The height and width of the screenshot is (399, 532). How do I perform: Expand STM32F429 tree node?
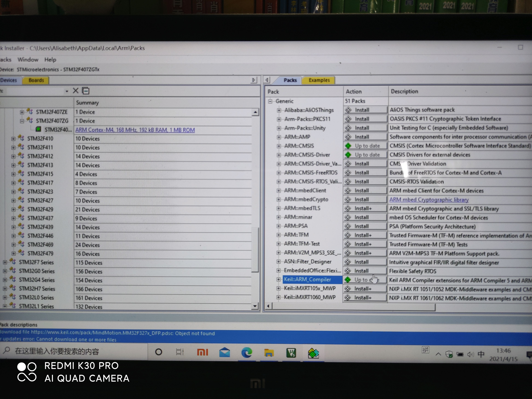coord(13,209)
